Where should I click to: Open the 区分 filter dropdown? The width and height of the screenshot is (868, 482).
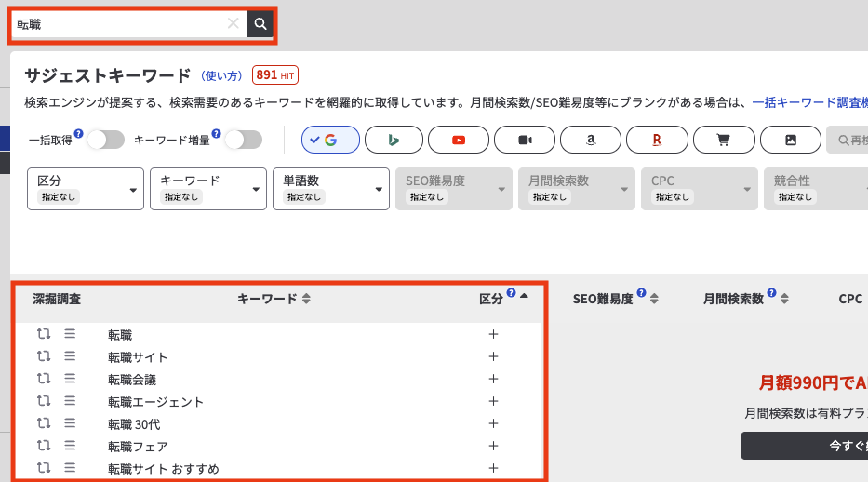pyautogui.click(x=86, y=189)
